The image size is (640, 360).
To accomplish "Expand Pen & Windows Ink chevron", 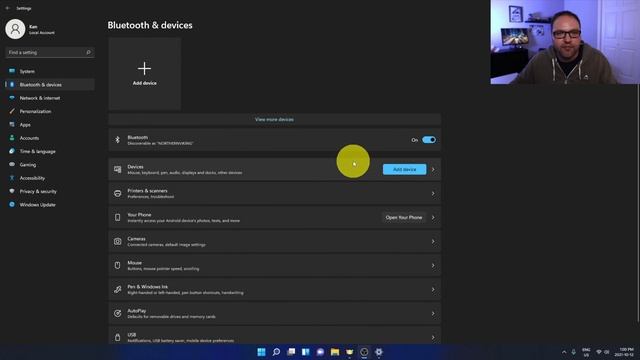I will tap(433, 289).
